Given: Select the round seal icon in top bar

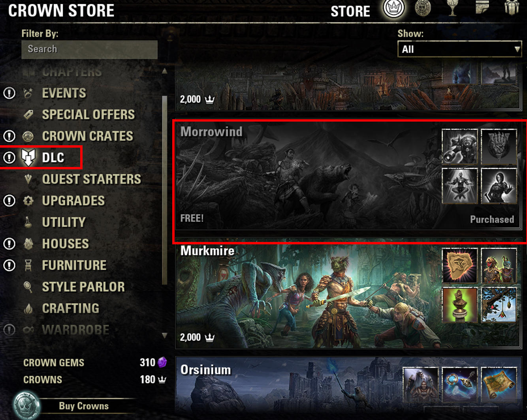Looking at the screenshot, I should tap(423, 8).
